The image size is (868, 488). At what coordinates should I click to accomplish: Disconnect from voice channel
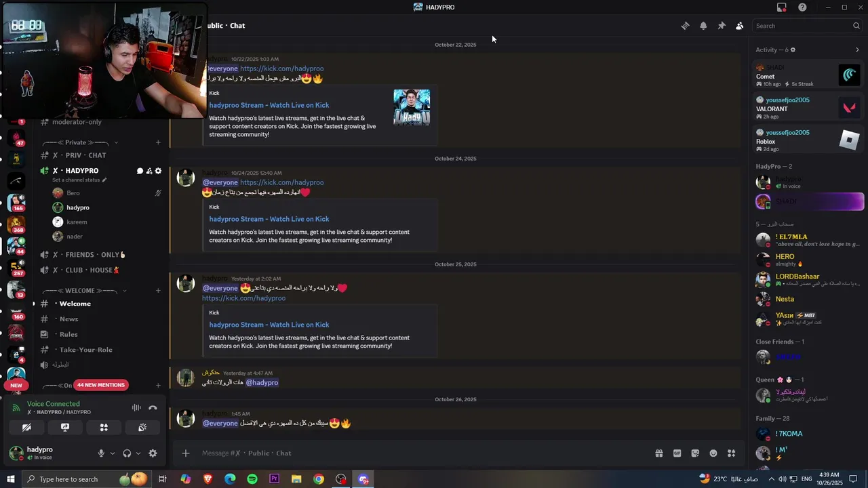(153, 407)
